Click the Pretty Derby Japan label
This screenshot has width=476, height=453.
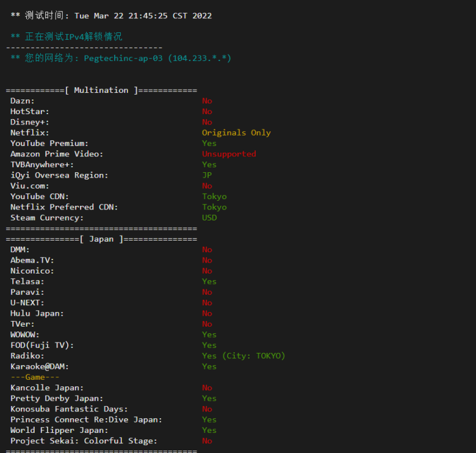[x=57, y=398]
